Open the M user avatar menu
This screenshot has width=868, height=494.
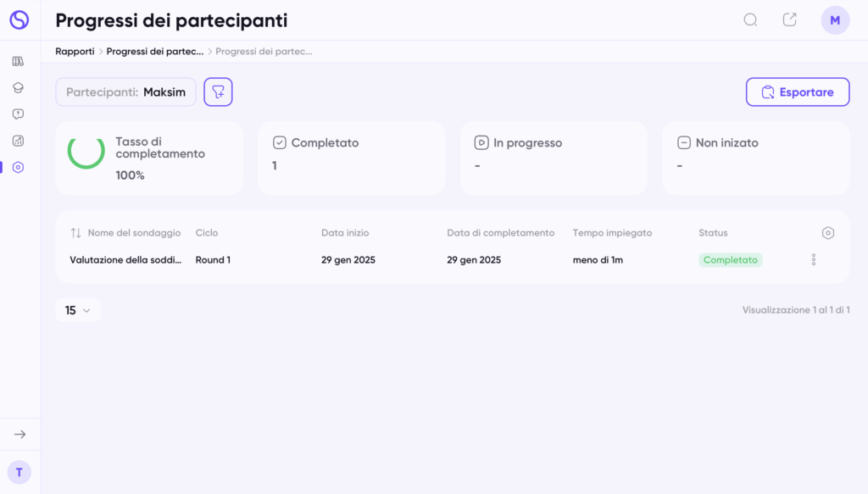835,20
